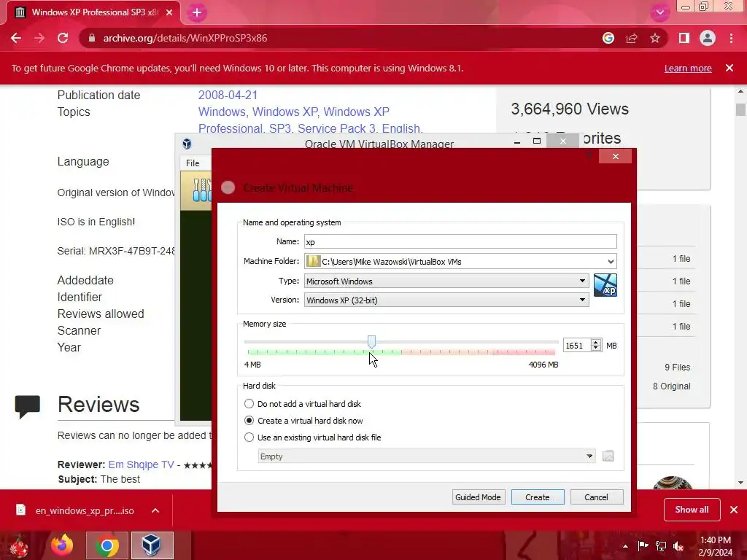Viewport: 747px width, 560px height.
Task: Reload the archive.org page
Action: tap(63, 38)
